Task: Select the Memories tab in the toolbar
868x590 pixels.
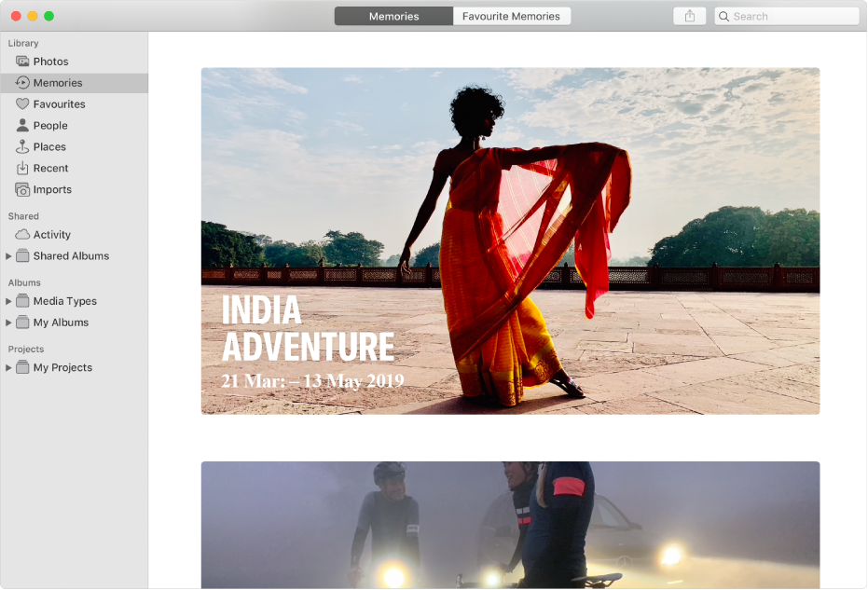Action: 393,16
